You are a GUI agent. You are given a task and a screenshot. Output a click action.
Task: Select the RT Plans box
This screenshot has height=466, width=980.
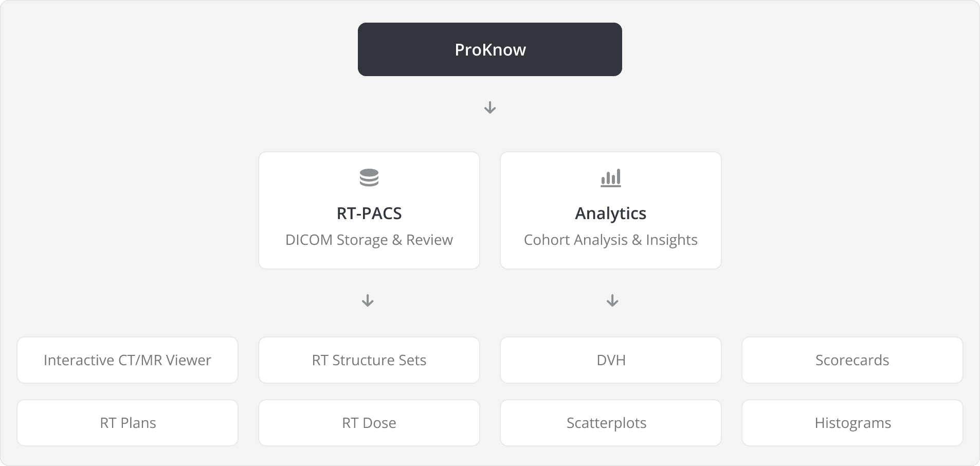pyautogui.click(x=128, y=423)
